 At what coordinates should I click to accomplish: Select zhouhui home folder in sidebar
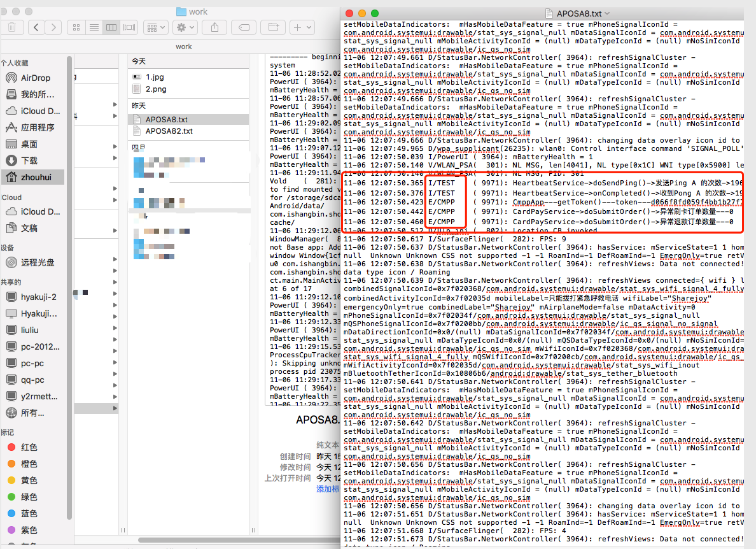point(34,177)
